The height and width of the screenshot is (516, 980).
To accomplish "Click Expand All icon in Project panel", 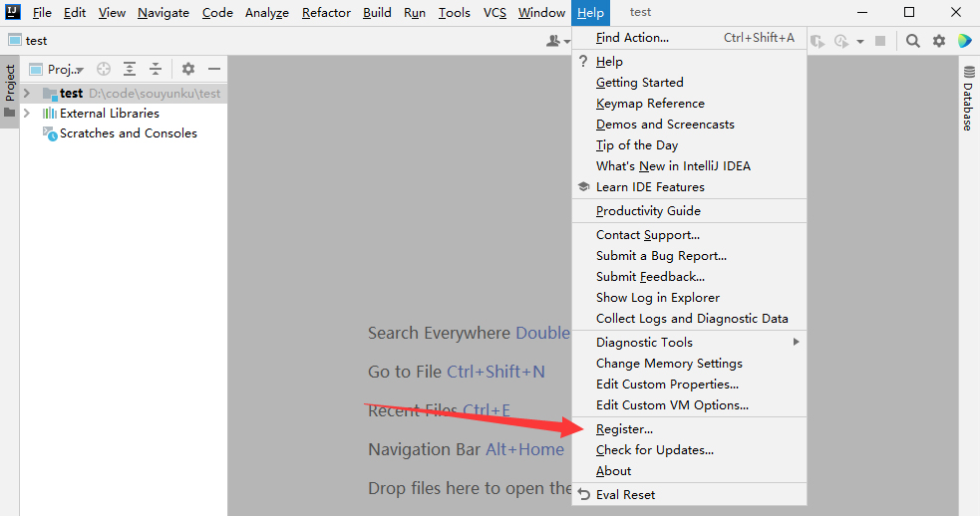I will click(x=130, y=70).
